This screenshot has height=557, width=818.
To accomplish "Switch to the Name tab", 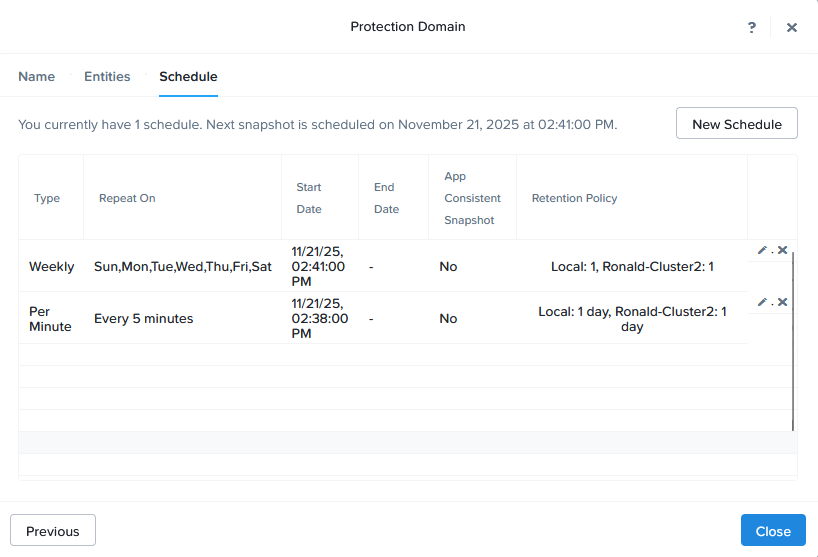I will pos(37,76).
